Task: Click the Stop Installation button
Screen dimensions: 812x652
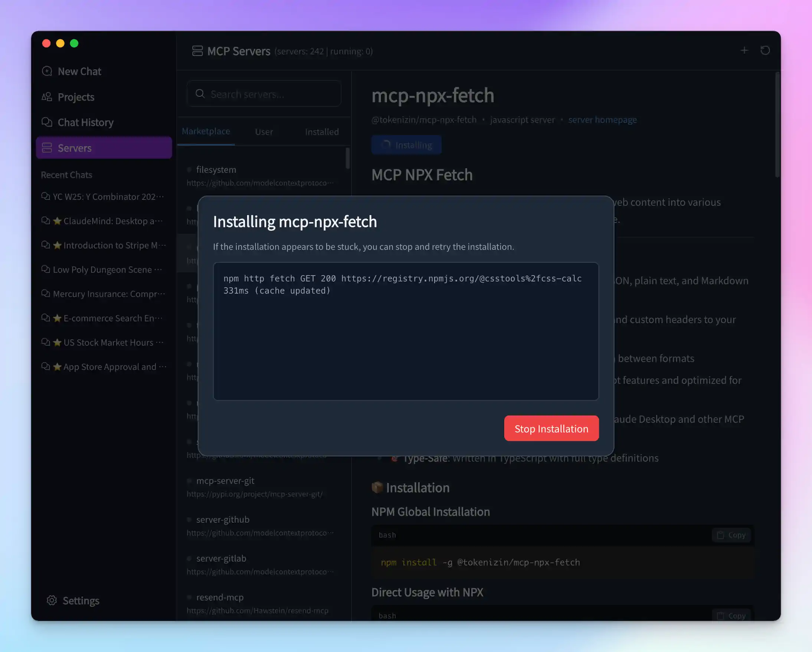Action: (x=551, y=428)
